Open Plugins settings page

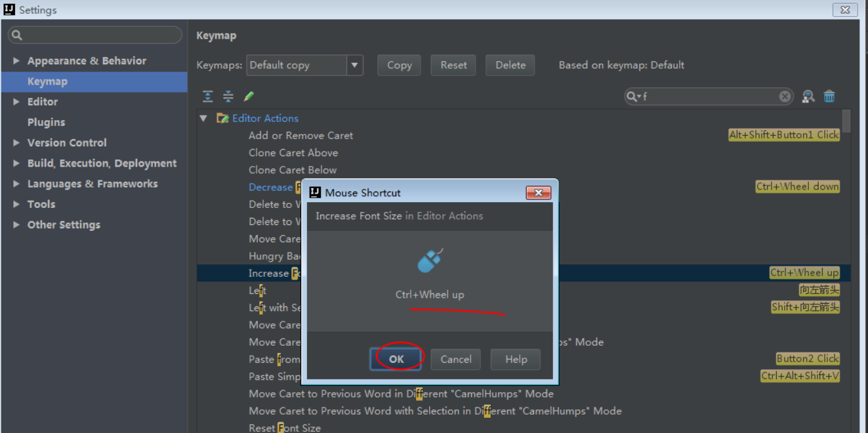pos(46,122)
